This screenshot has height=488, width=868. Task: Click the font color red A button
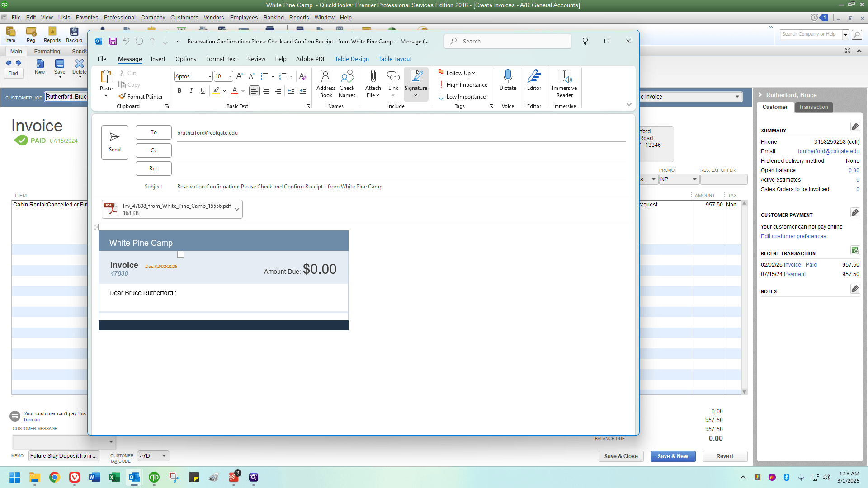[235, 91]
